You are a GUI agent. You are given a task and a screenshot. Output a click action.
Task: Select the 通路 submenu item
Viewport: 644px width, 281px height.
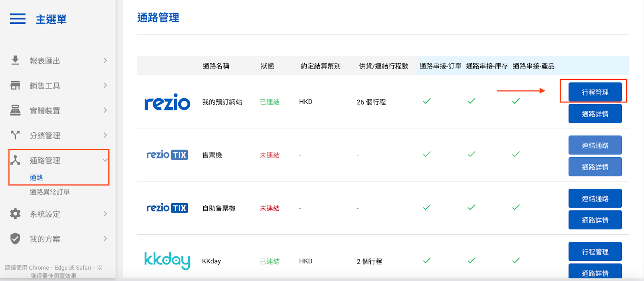click(x=36, y=177)
